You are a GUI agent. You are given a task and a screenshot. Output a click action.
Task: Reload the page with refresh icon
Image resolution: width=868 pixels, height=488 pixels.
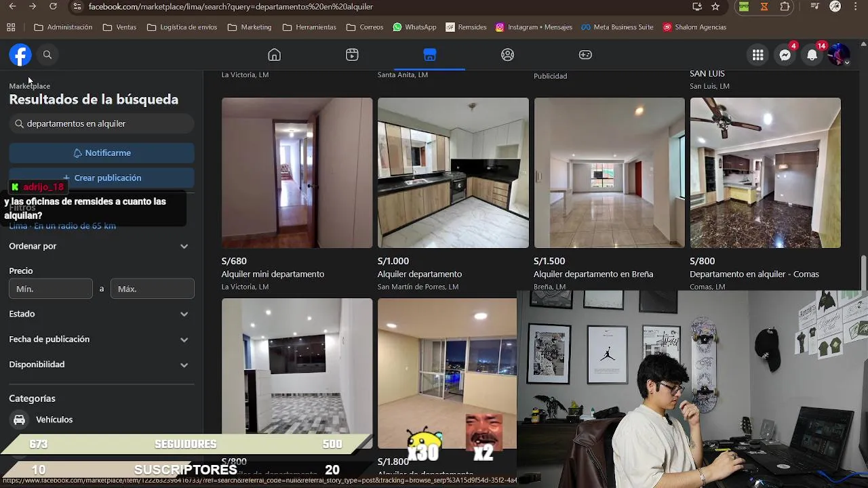pyautogui.click(x=53, y=6)
